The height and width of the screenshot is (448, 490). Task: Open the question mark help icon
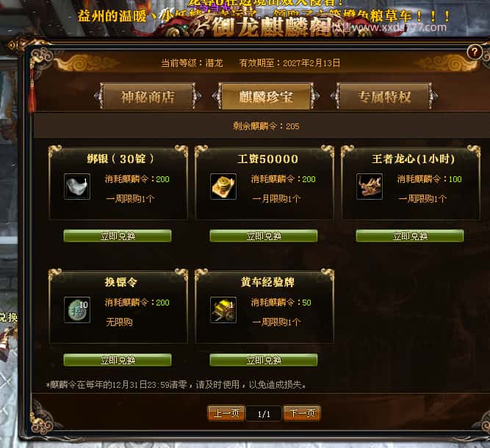(x=475, y=52)
